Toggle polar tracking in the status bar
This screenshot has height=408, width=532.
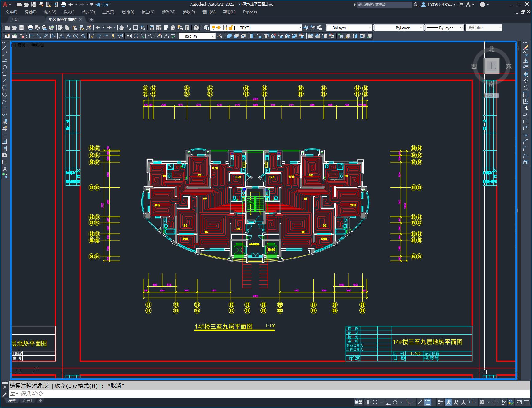click(396, 402)
